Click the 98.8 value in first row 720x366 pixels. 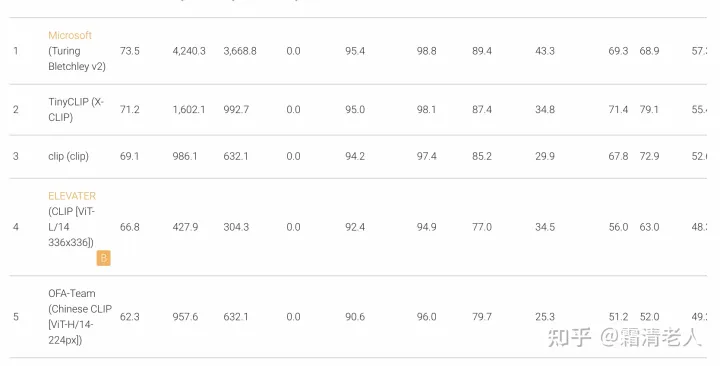[427, 51]
